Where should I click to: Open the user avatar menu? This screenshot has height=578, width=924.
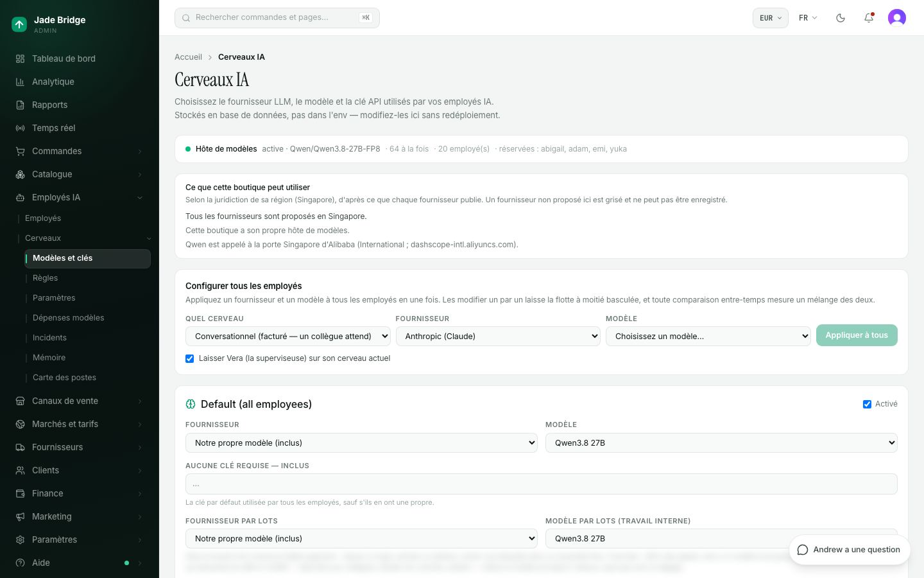897,18
